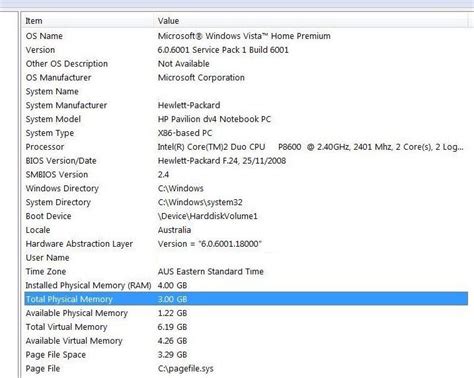474x378 pixels.
Task: Select the Windows Directory row
Action: pos(246,188)
